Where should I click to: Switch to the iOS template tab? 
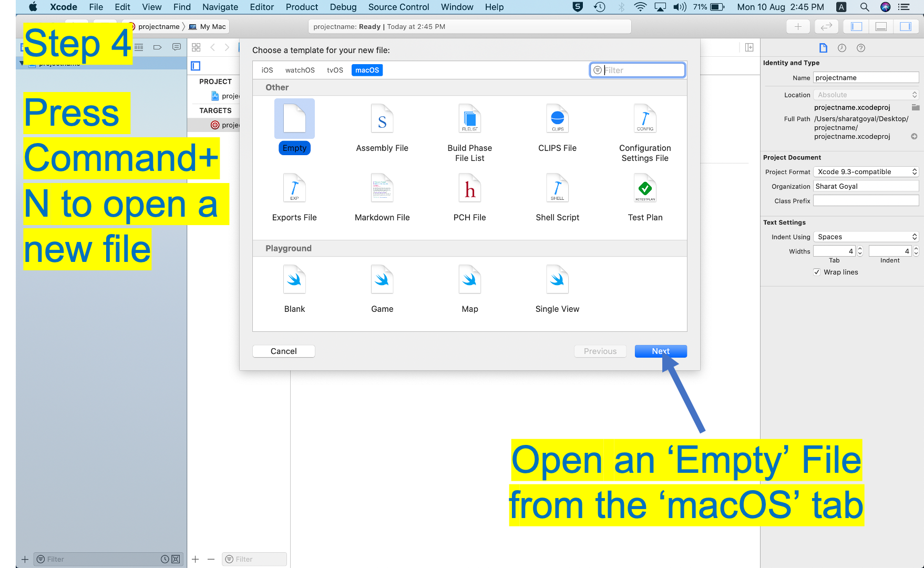click(x=267, y=70)
